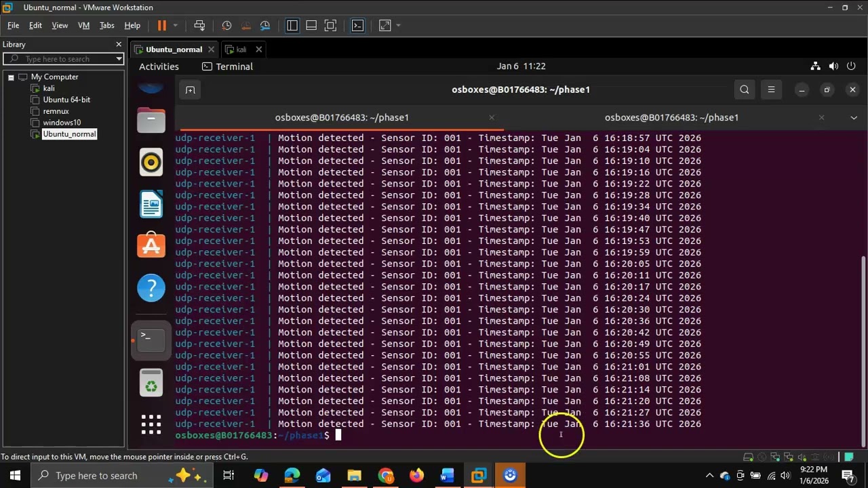Send Ctrl+Alt+Del to the virtual machine

click(x=199, y=26)
